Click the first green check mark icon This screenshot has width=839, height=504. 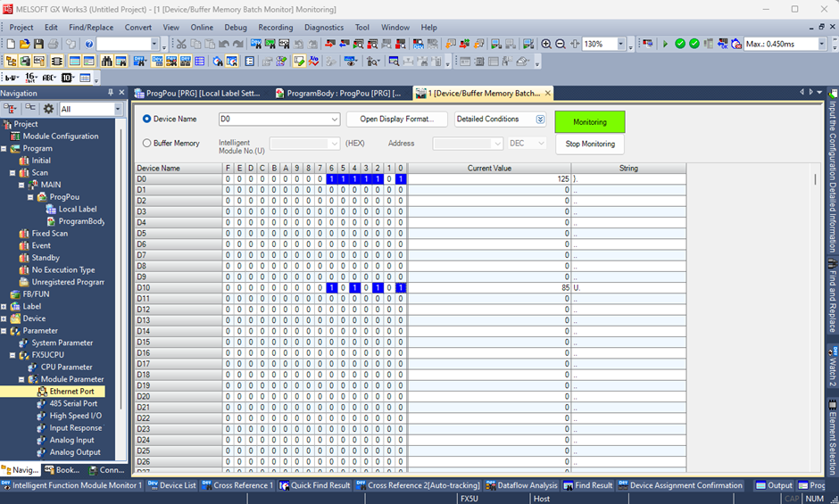[x=680, y=44]
